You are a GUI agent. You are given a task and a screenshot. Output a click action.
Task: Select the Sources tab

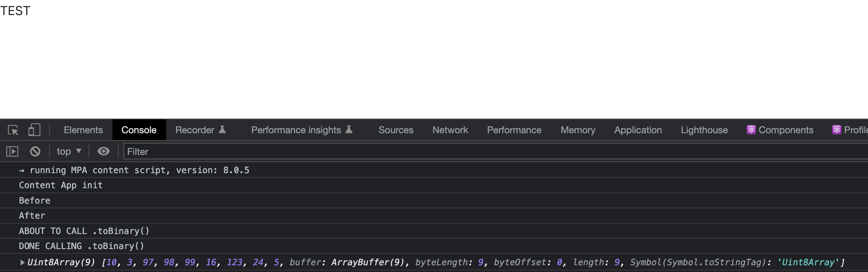pos(396,130)
